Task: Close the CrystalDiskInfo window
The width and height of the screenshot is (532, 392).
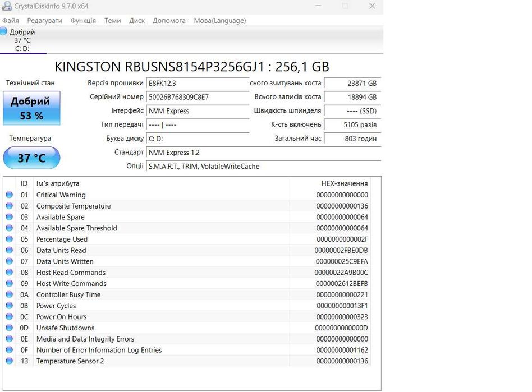Action: [372, 6]
